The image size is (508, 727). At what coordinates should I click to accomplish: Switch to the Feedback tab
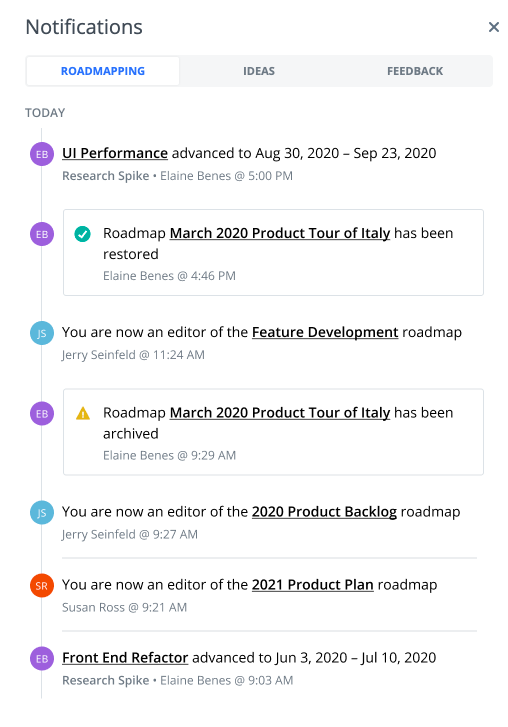pos(415,71)
